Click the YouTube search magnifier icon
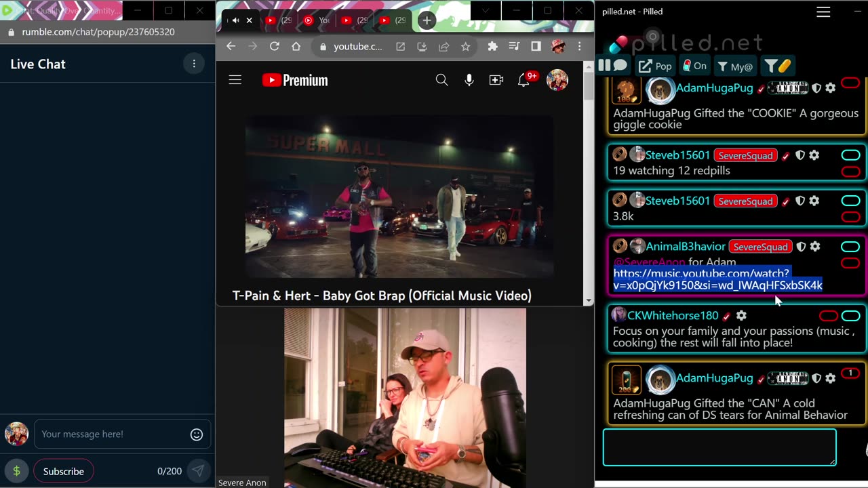Screen dimensions: 868x488 [441, 80]
